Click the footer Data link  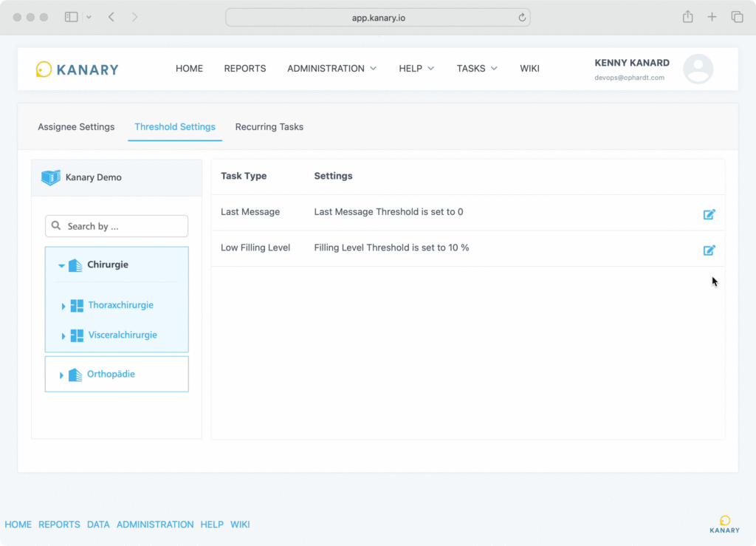pos(98,525)
